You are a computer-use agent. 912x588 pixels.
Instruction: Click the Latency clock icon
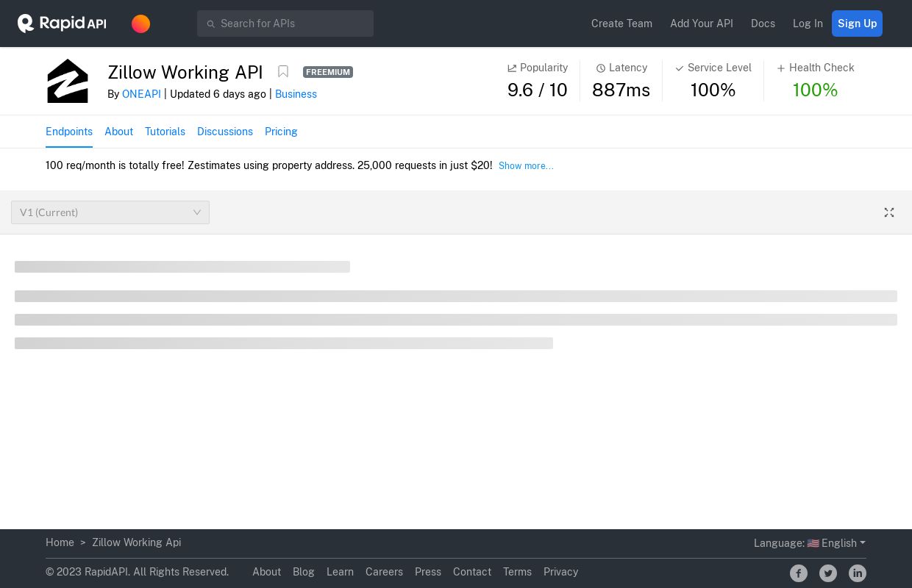point(601,68)
